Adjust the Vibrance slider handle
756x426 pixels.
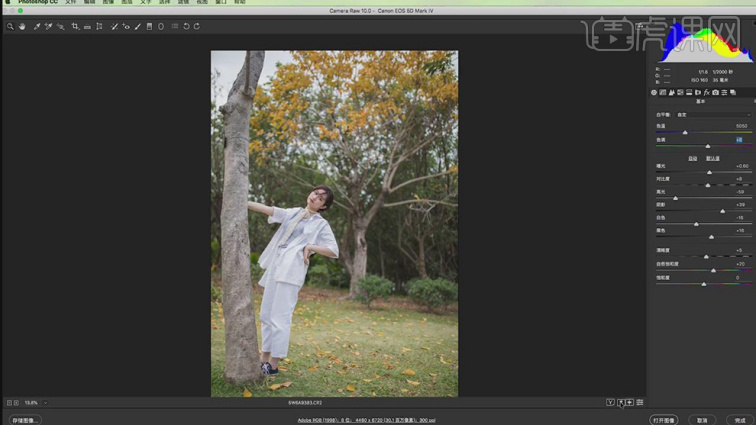click(x=714, y=271)
